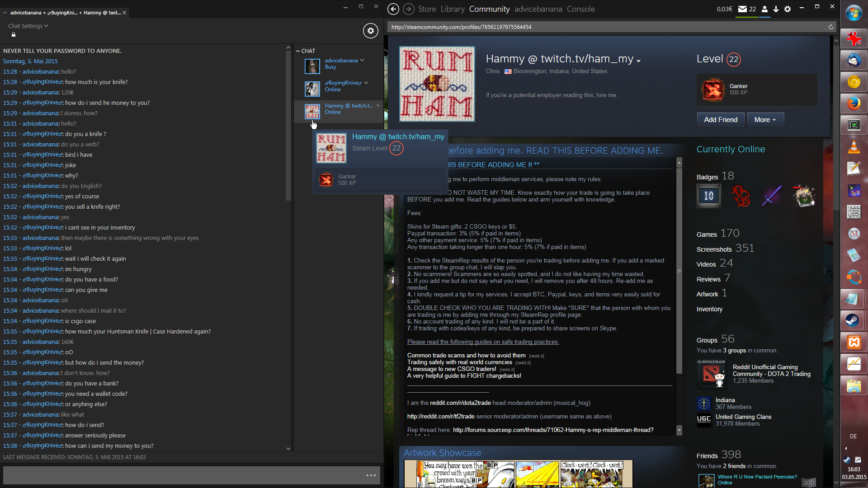Collapse the CHAT members list
Viewport: 868px width, 488px height.
298,51
